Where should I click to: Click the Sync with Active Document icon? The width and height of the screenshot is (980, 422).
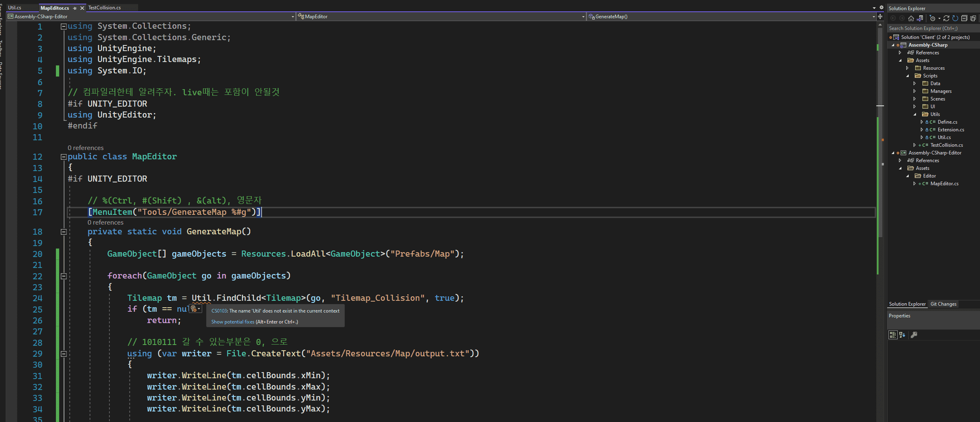(946, 18)
